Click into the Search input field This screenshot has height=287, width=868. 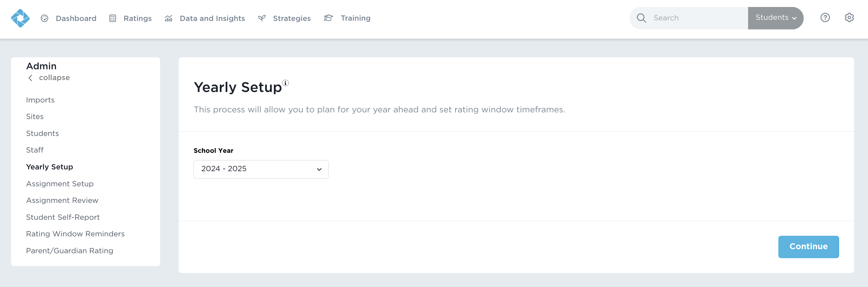[697, 18]
